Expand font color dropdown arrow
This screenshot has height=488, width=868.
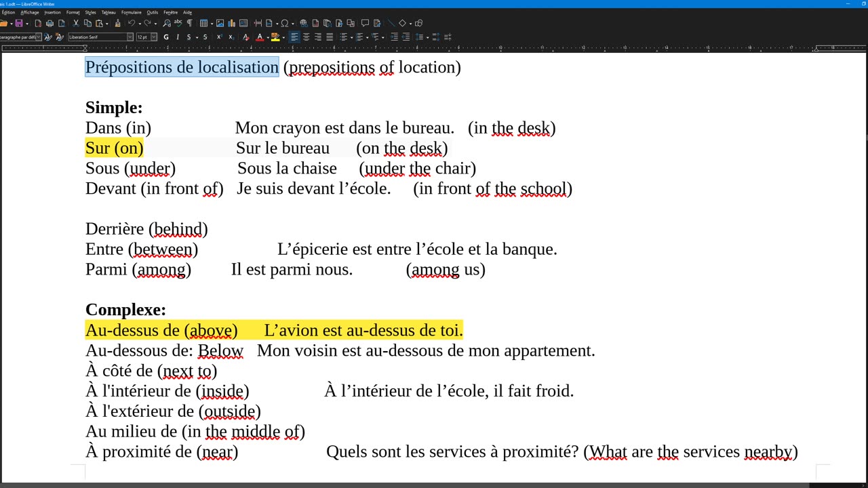pyautogui.click(x=268, y=37)
